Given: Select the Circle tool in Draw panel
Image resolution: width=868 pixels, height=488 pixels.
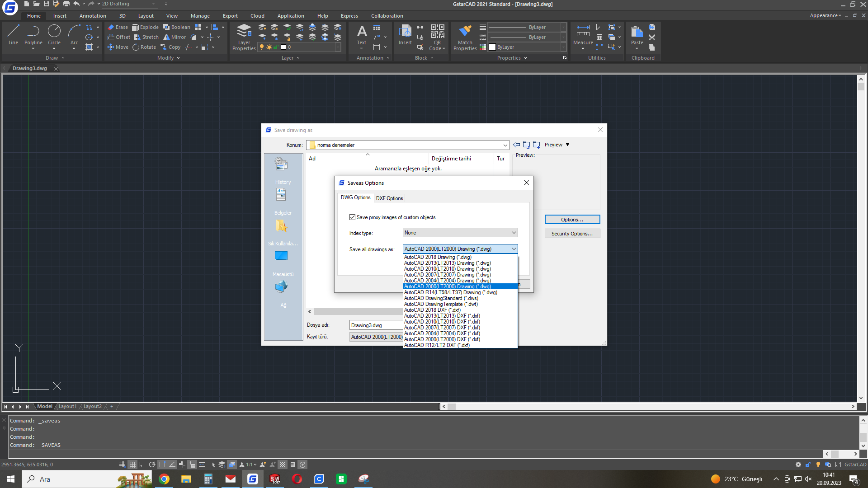Looking at the screenshot, I should [54, 35].
